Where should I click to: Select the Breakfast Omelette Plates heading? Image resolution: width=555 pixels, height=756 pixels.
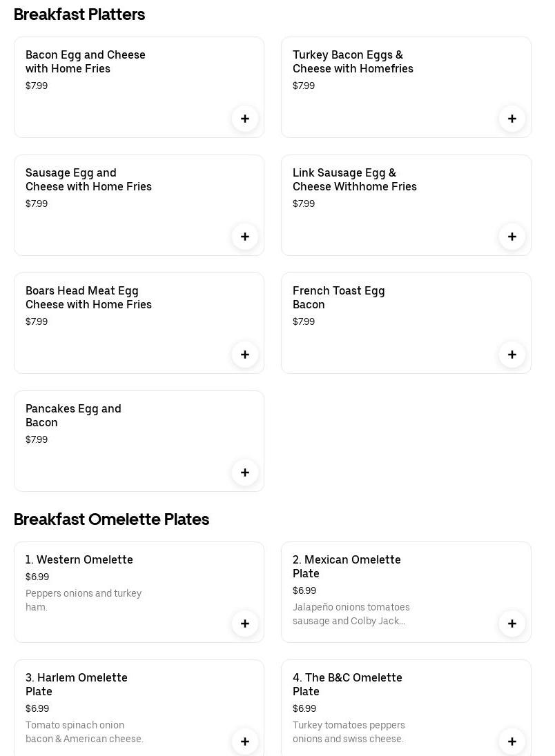(111, 519)
